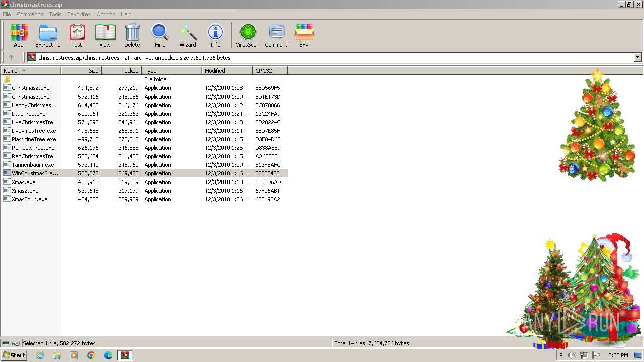Click the Christmas2.exe file icon
Viewport: 644px width, 362px height.
click(7, 88)
